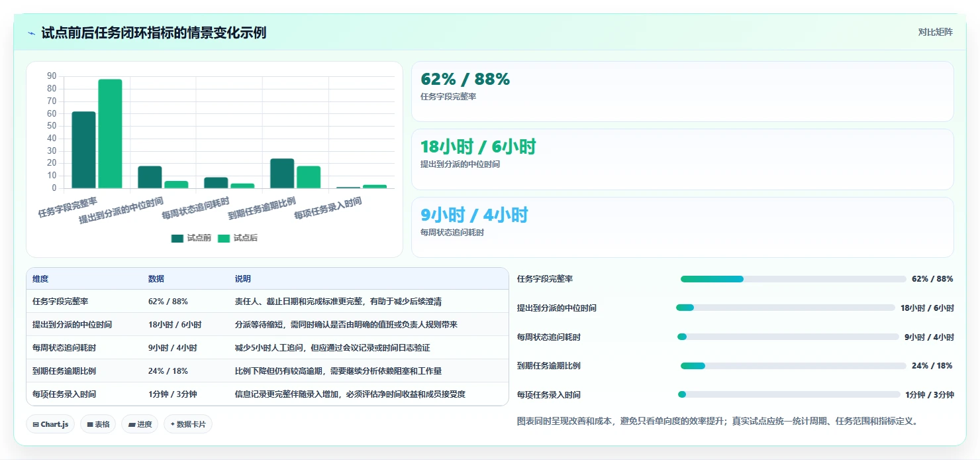Click the 提出到分派的中位时间 progress bar
The width and height of the screenshot is (980, 460).
point(785,308)
